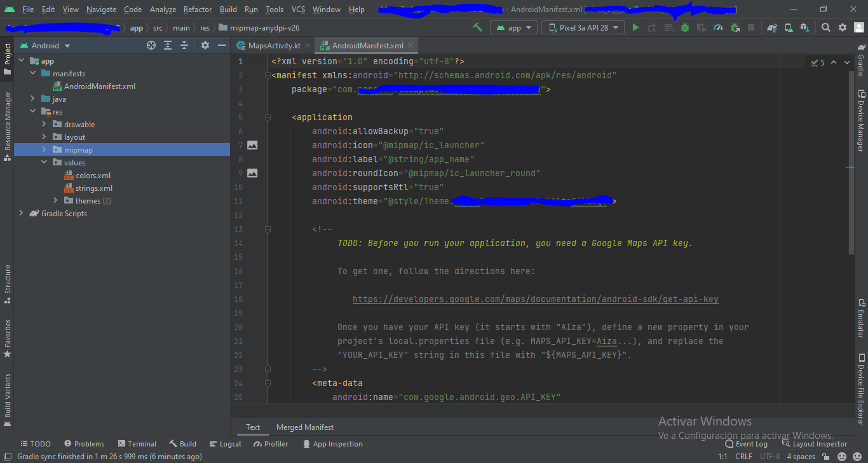Viewport: 868px width, 463px height.
Task: Click the Make Project hammer icon
Action: [477, 27]
